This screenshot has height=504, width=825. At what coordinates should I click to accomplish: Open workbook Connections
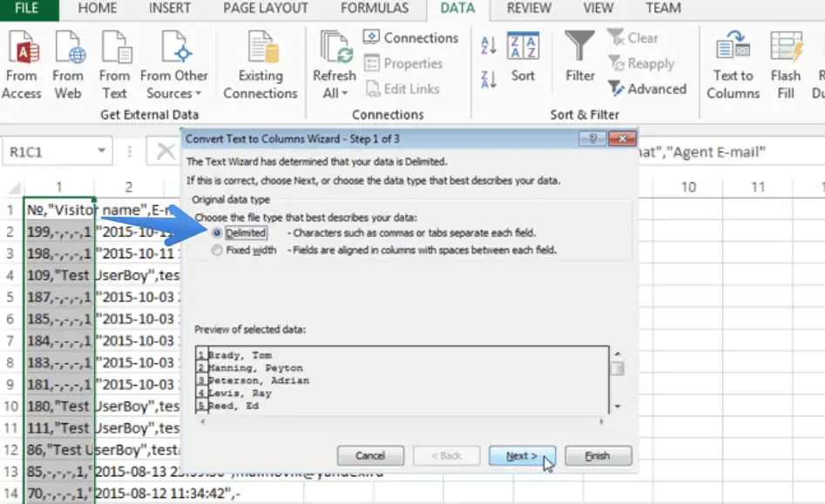coord(411,37)
